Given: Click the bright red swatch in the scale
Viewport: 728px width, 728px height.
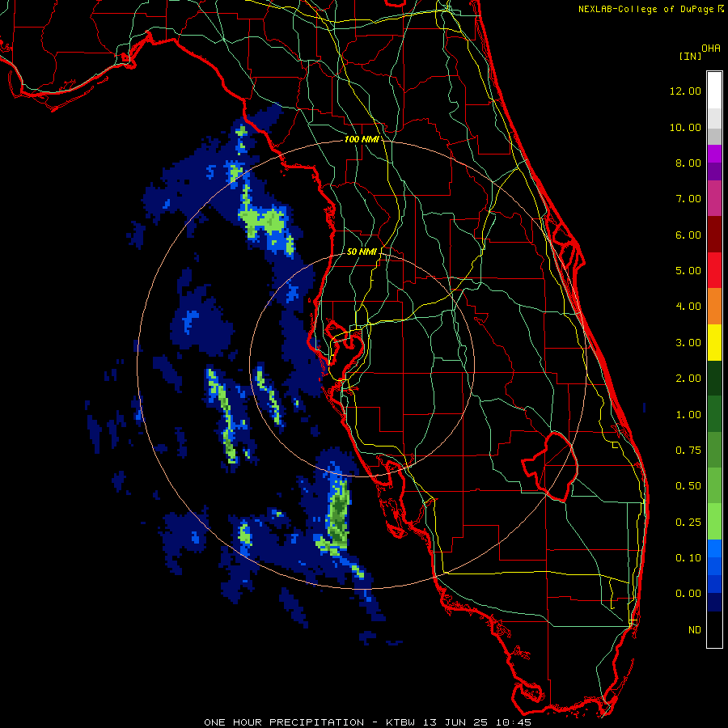Looking at the screenshot, I should point(714,270).
